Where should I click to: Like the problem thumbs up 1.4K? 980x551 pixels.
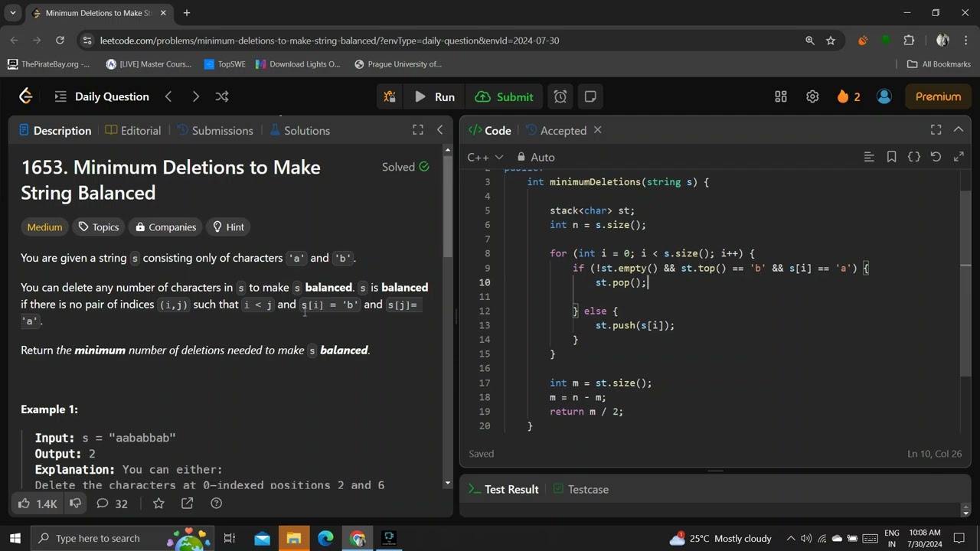coord(37,504)
